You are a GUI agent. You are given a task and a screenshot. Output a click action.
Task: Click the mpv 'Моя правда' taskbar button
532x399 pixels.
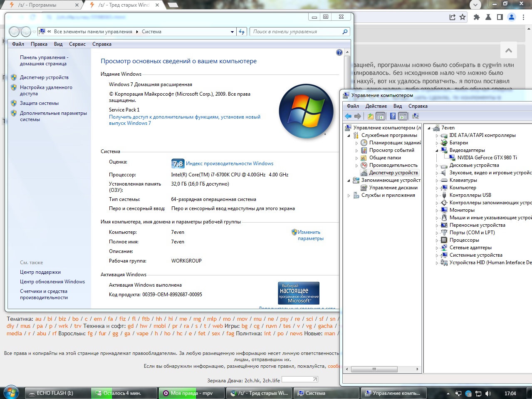pyautogui.click(x=192, y=393)
